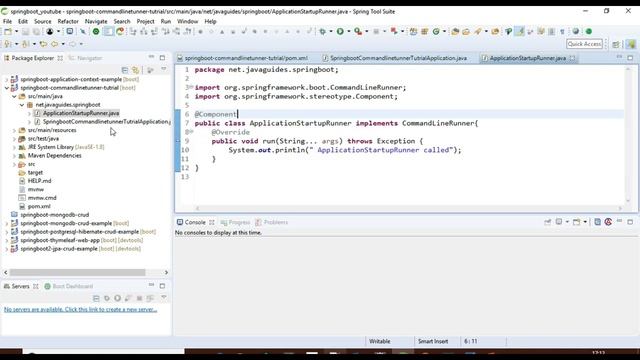
Task: Click the fold toggle at import line 3
Action: pyautogui.click(x=191, y=87)
